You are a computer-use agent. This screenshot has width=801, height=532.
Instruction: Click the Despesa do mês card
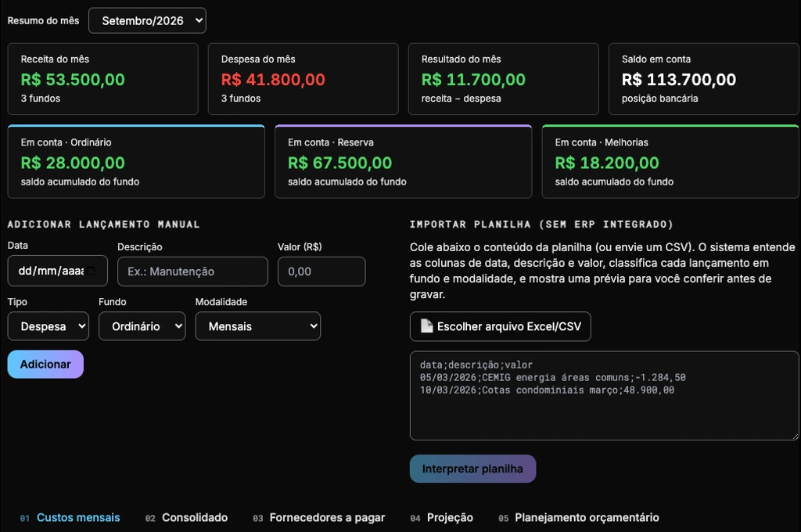303,79
